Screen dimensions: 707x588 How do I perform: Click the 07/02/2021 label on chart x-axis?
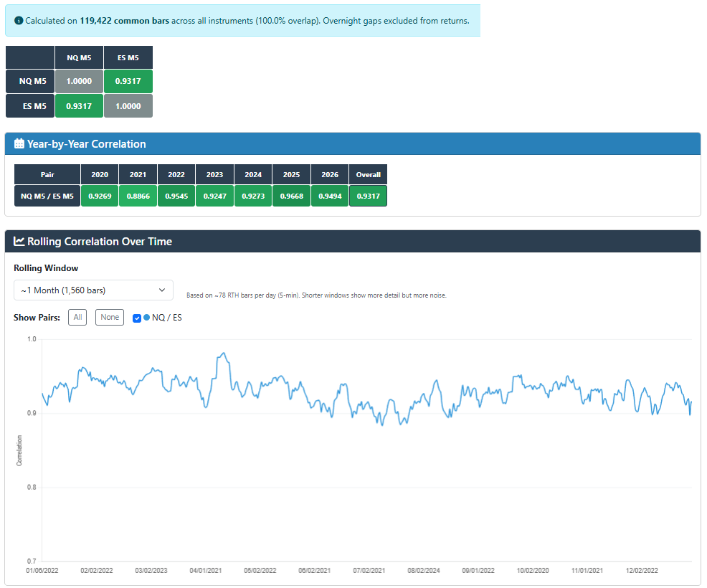pyautogui.click(x=369, y=571)
